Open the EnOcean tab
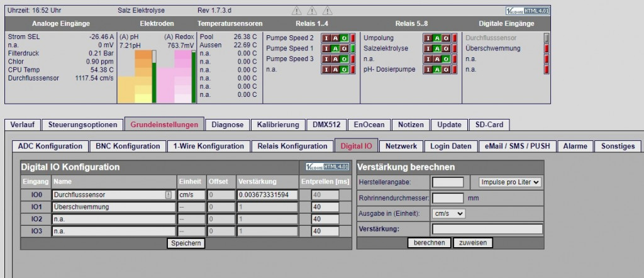This screenshot has width=644, height=278. [369, 125]
